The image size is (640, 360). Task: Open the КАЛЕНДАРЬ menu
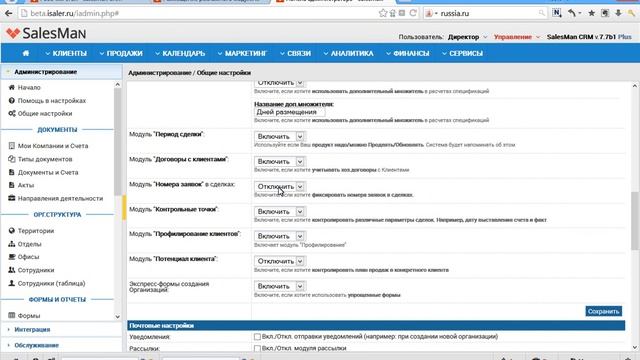click(x=180, y=53)
